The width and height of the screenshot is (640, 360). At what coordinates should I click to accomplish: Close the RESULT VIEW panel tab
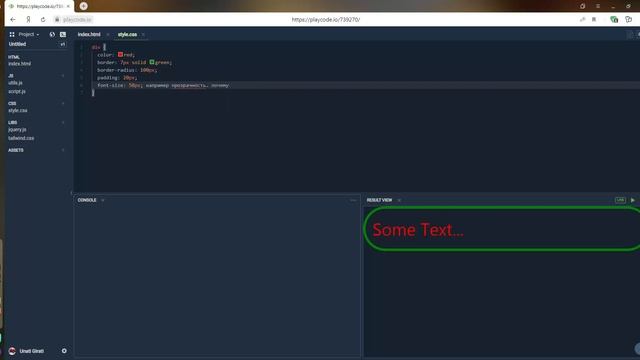(399, 200)
